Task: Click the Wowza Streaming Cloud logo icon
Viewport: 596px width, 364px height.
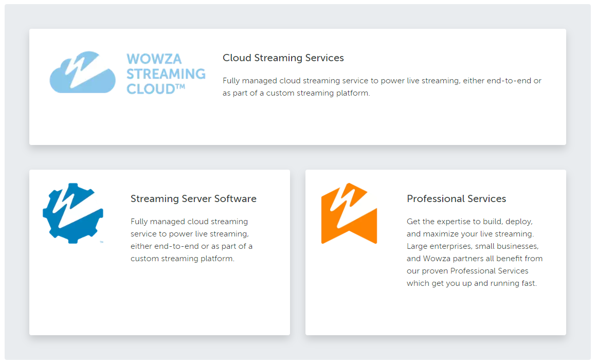Action: tap(82, 72)
